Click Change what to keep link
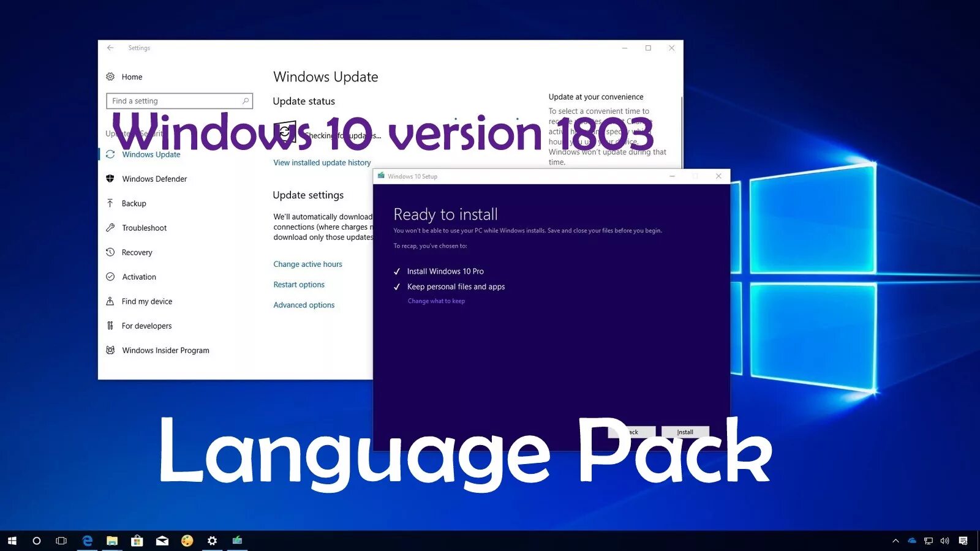This screenshot has width=980, height=551. point(436,301)
